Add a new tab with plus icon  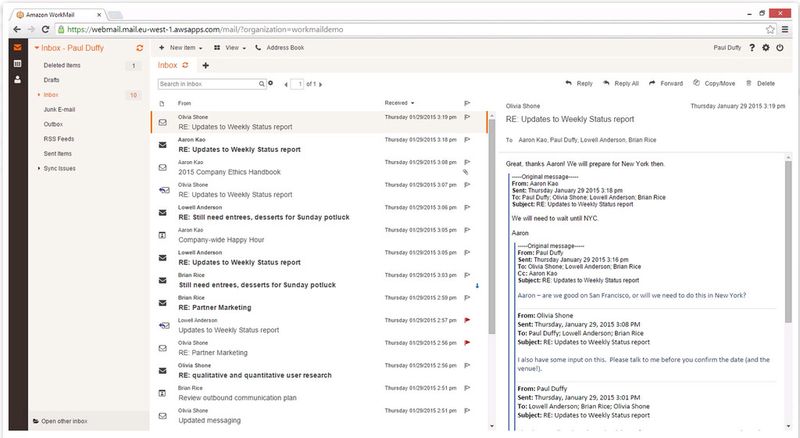206,65
